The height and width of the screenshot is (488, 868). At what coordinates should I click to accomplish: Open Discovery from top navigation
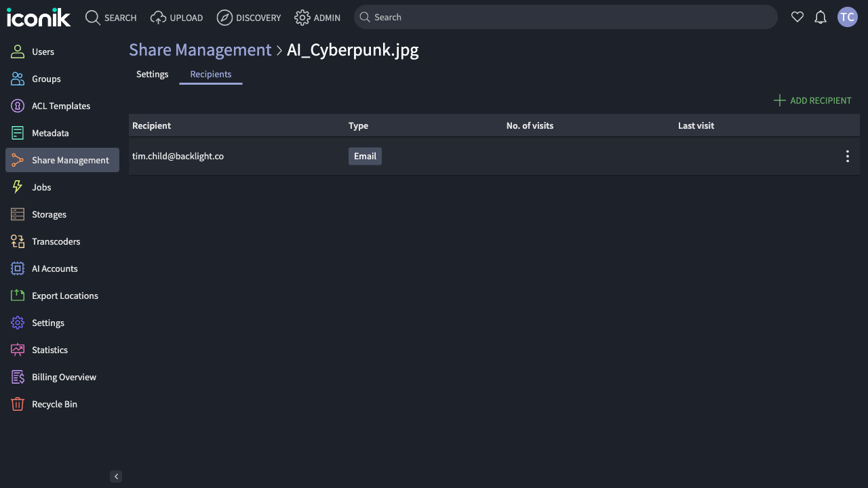tap(249, 18)
